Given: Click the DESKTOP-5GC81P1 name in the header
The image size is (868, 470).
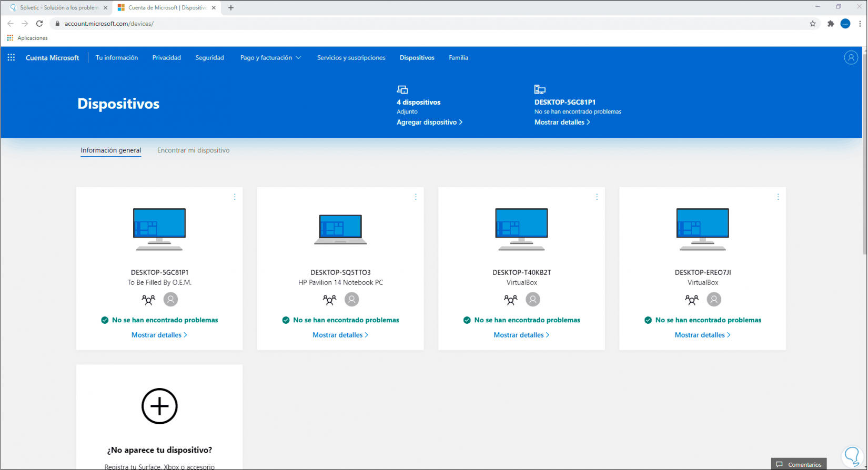Looking at the screenshot, I should click(x=565, y=103).
